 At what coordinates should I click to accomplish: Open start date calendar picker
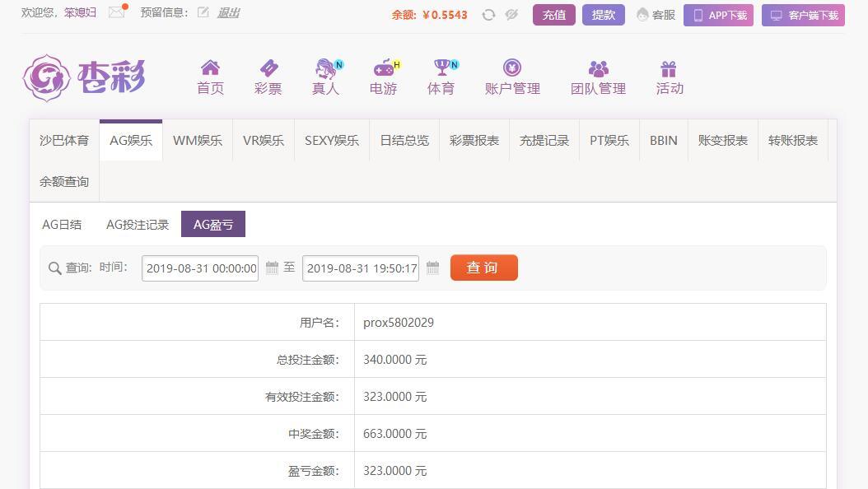pyautogui.click(x=272, y=268)
